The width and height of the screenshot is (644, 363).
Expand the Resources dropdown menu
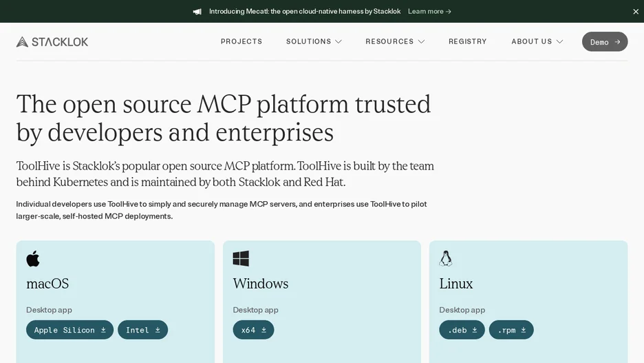point(395,41)
